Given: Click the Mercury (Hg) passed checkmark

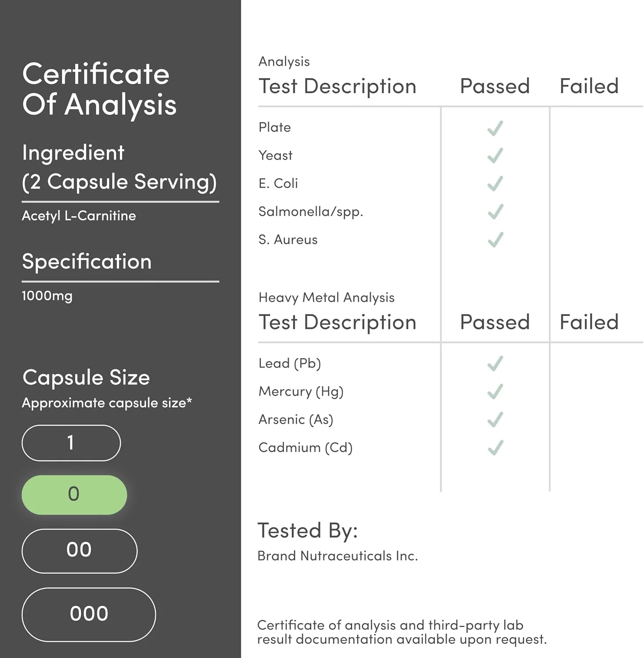Looking at the screenshot, I should click(495, 392).
